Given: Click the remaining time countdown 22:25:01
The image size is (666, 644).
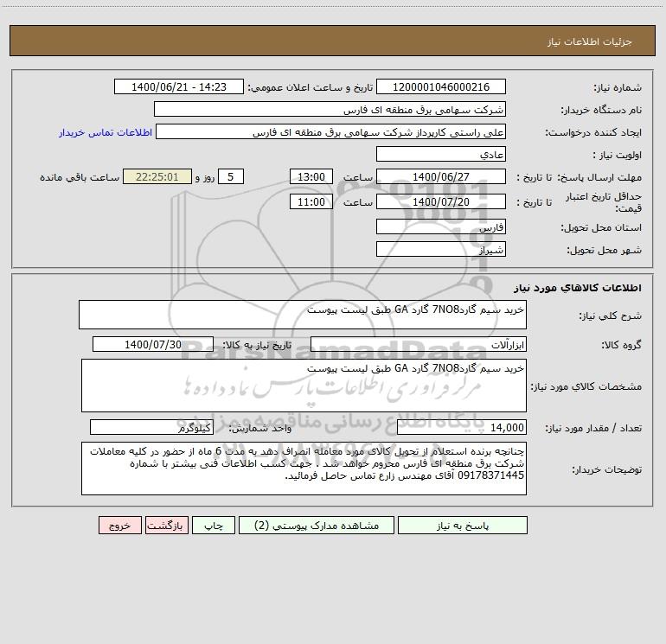Looking at the screenshot, I should point(157,176).
